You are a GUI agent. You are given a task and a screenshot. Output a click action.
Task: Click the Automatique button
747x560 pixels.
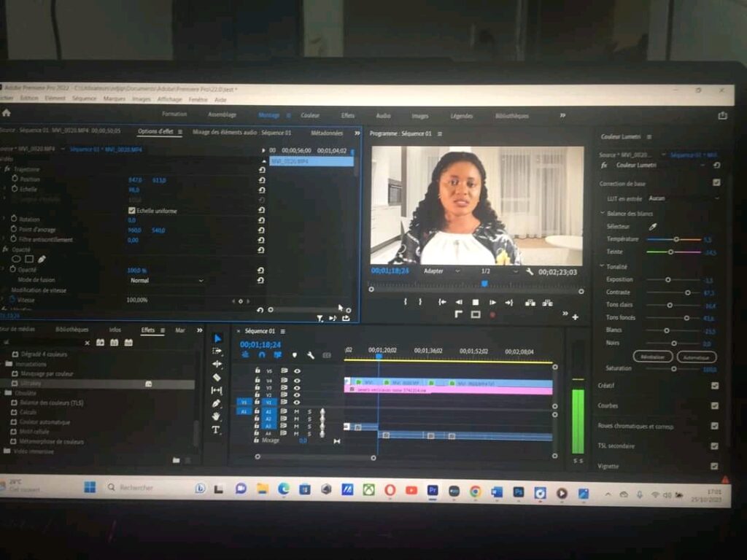pos(696,357)
